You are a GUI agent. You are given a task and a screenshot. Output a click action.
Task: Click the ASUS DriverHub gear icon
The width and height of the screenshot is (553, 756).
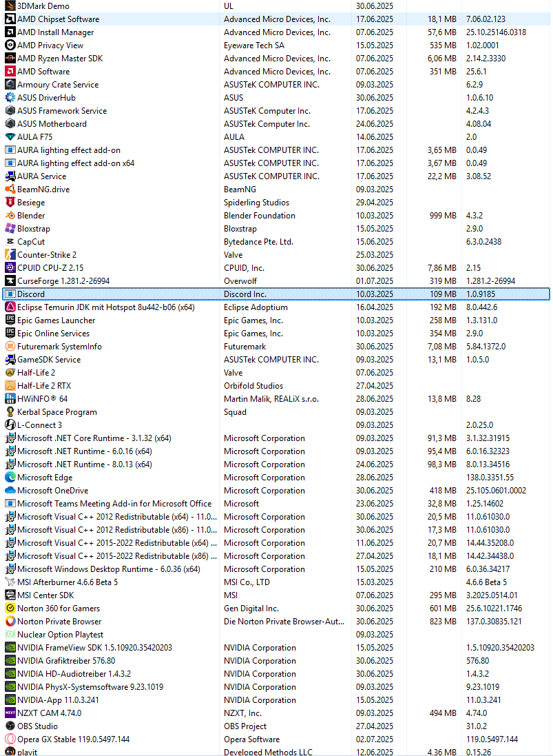coord(10,97)
